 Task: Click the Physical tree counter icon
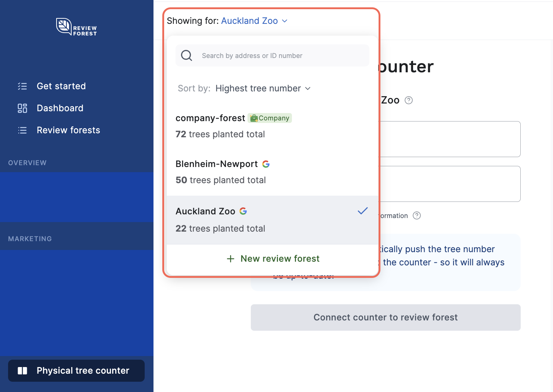(x=22, y=371)
